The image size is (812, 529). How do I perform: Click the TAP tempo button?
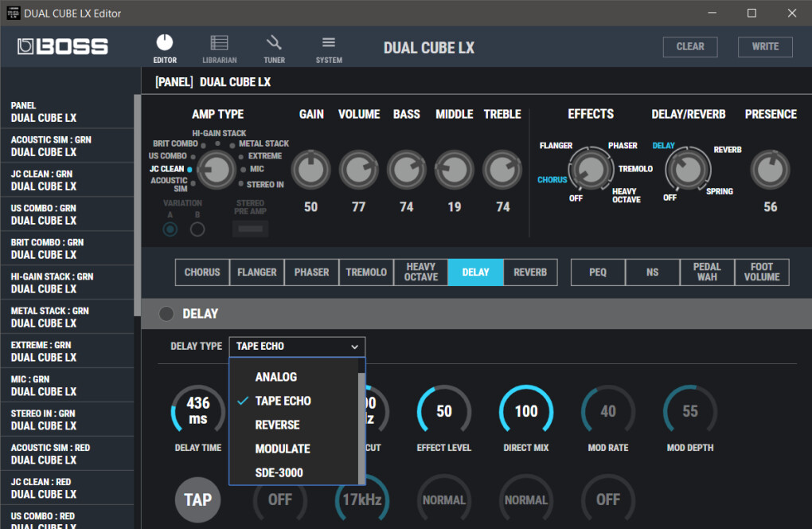tap(197, 500)
